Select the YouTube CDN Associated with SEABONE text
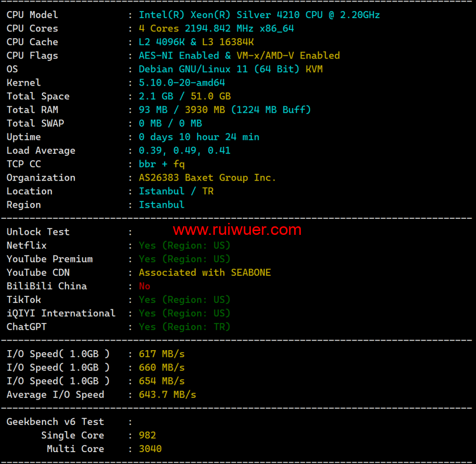 coord(205,272)
